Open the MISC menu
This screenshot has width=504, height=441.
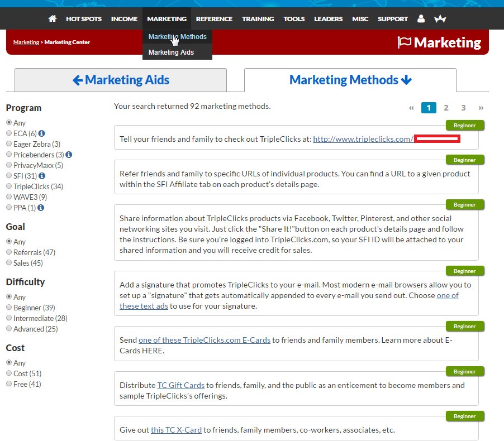pos(360,19)
